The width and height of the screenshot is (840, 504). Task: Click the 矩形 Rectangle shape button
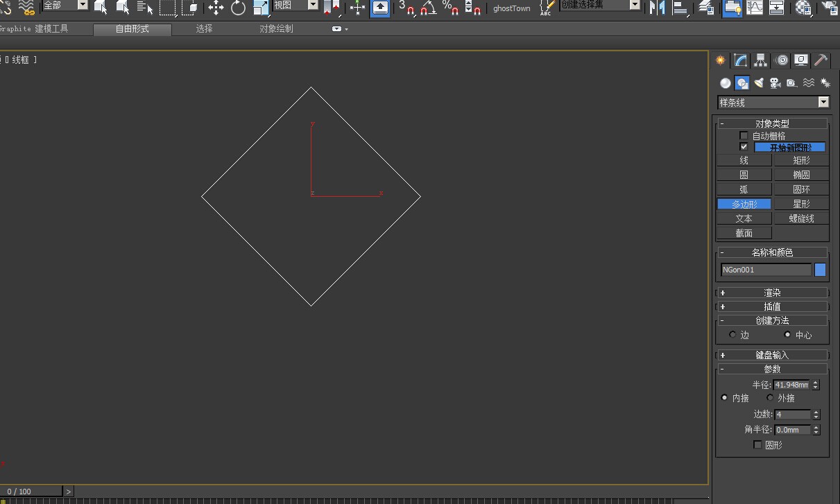point(801,160)
